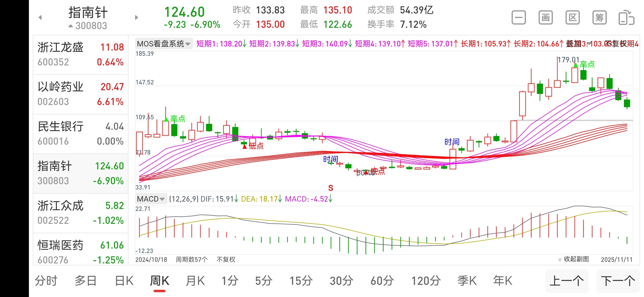Click the red S signal marker
The width and height of the screenshot is (644, 297).
[x=331, y=188]
